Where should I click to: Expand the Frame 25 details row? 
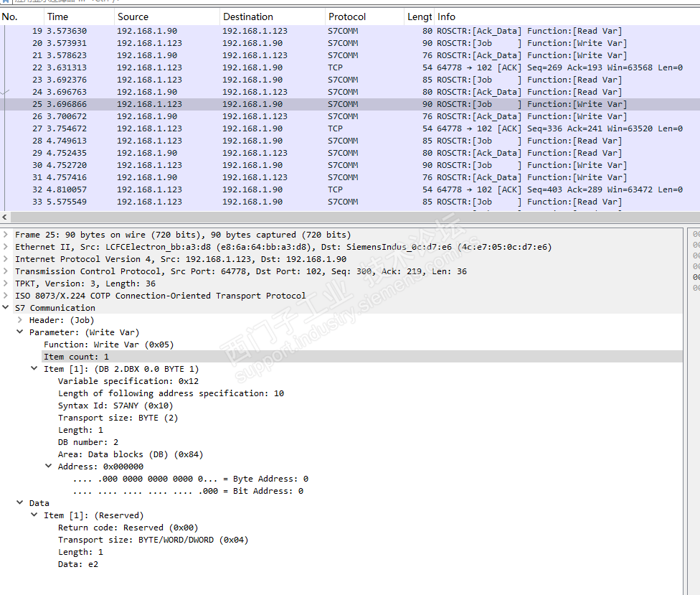click(6, 235)
